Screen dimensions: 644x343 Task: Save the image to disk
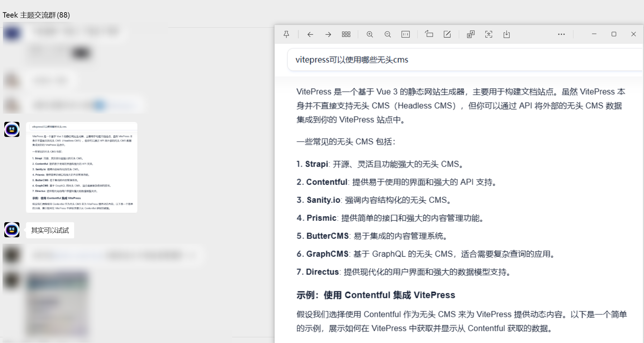pyautogui.click(x=506, y=34)
